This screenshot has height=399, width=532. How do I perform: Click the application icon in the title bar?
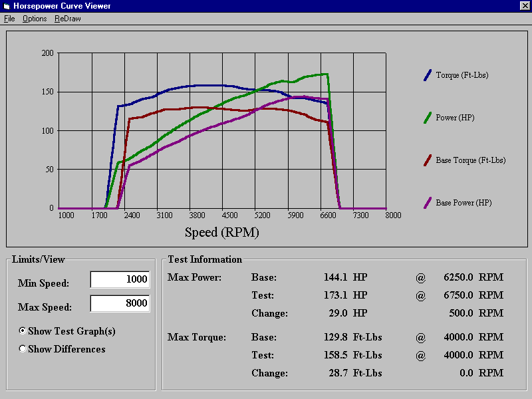[x=7, y=6]
